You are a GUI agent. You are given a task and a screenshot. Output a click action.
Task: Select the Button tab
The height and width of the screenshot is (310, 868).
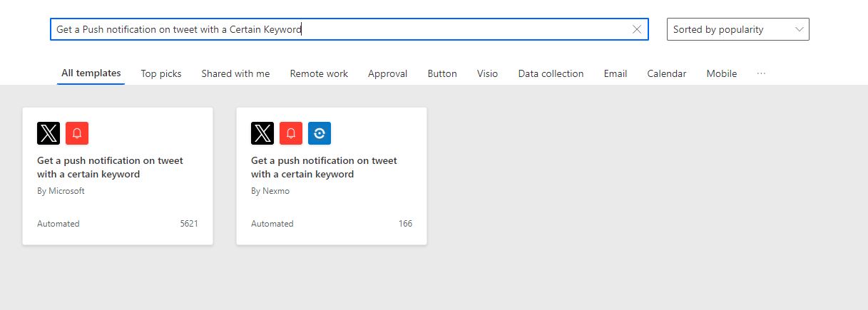click(x=442, y=73)
